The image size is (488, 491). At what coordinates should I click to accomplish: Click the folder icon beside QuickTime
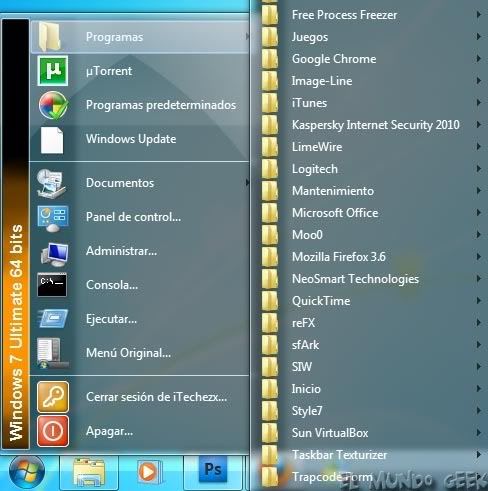click(270, 301)
